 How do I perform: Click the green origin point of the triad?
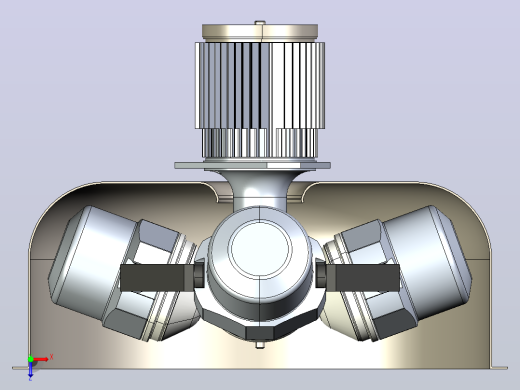(x=30, y=359)
